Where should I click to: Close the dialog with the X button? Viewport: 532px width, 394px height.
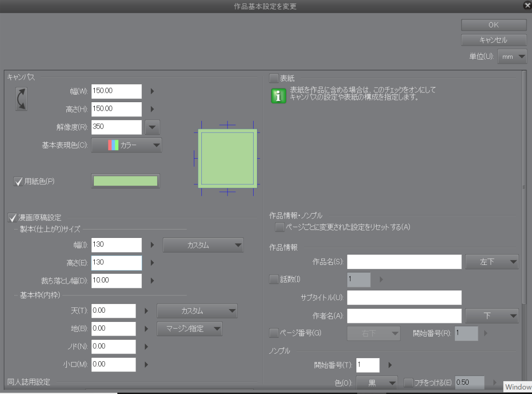pos(527,6)
